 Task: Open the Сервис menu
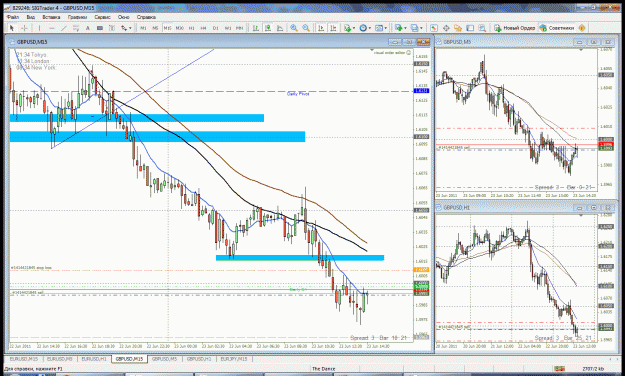102,17
